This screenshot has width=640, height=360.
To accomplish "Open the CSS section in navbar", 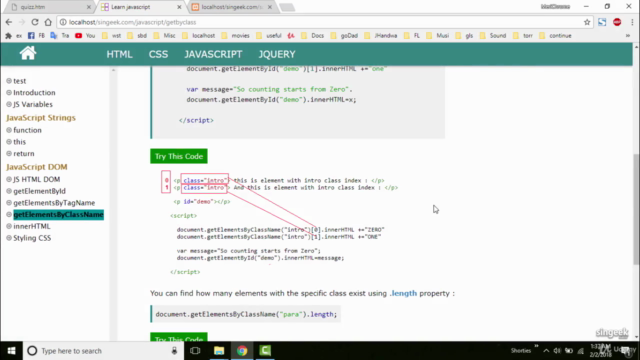I will pos(158,54).
